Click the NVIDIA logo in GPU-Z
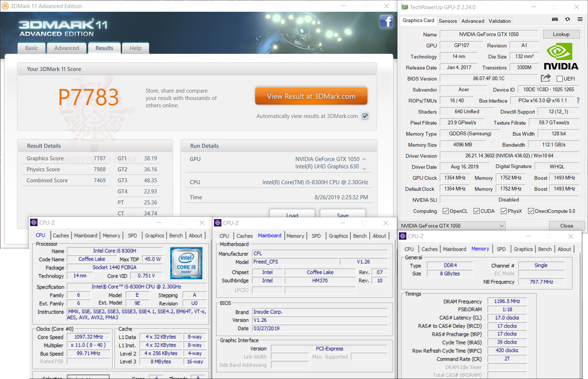The width and height of the screenshot is (588, 379). coord(561,56)
